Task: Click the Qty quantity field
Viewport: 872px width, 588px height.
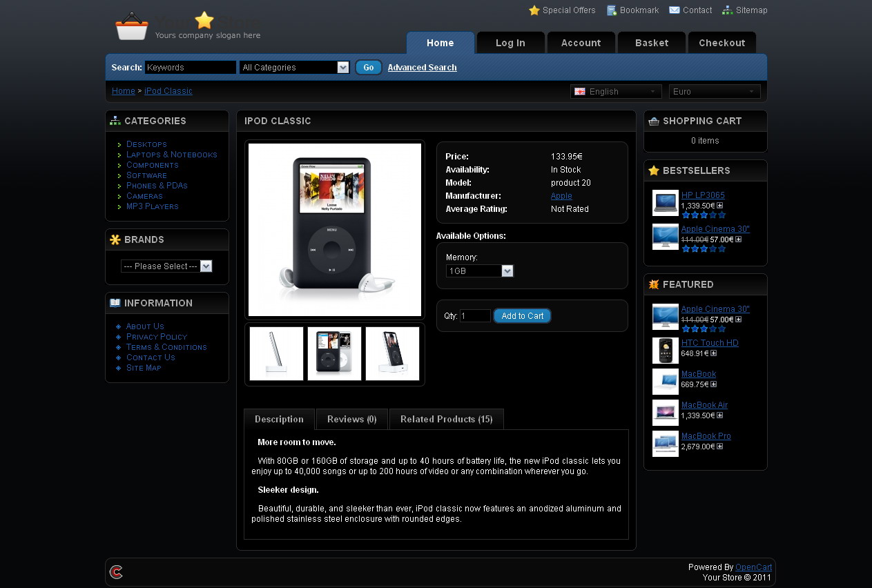Action: pyautogui.click(x=475, y=316)
